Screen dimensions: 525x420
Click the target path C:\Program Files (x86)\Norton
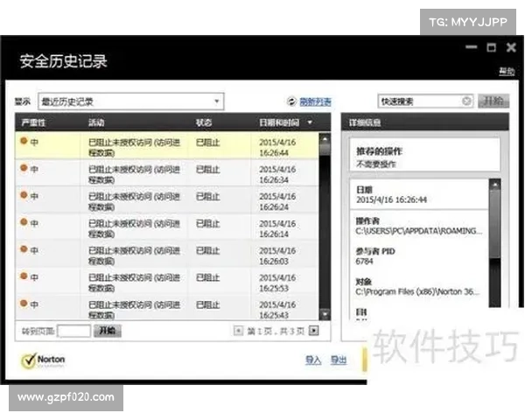pyautogui.click(x=417, y=291)
